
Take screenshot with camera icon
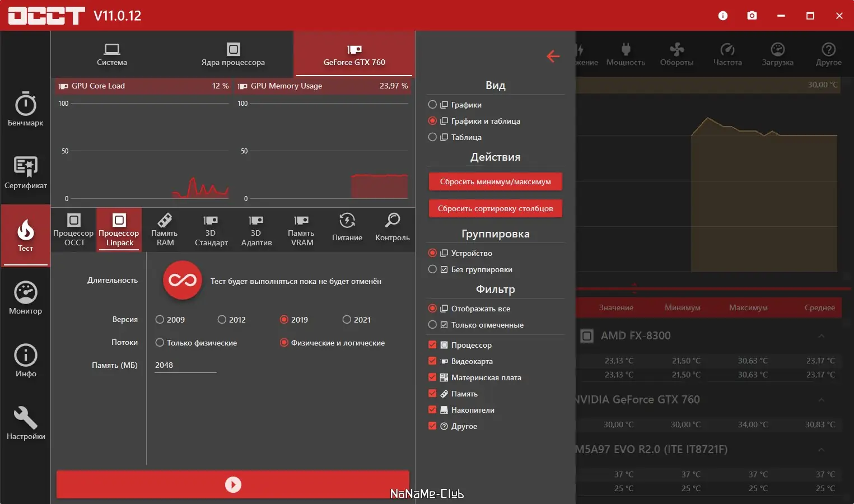pos(752,16)
